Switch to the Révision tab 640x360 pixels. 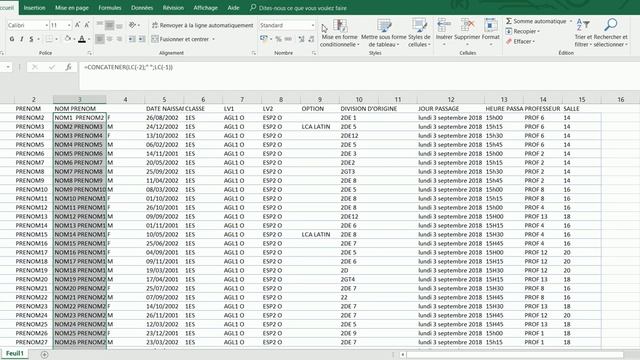point(173,8)
